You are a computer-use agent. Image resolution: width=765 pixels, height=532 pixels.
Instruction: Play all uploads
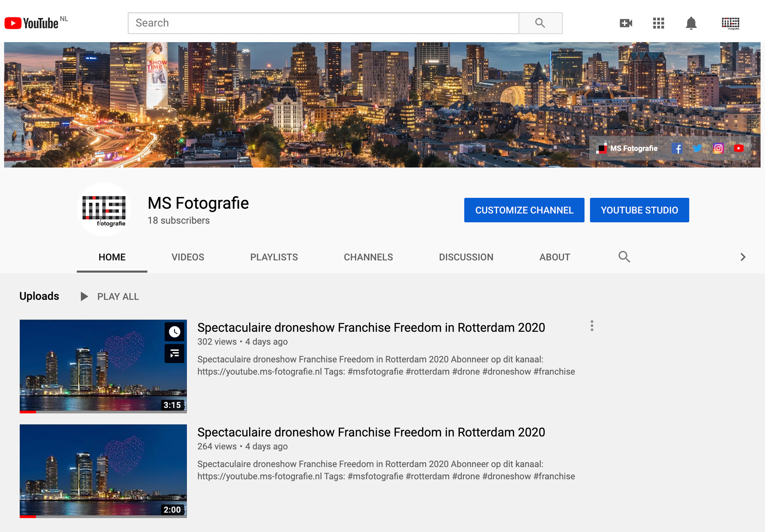pyautogui.click(x=110, y=297)
